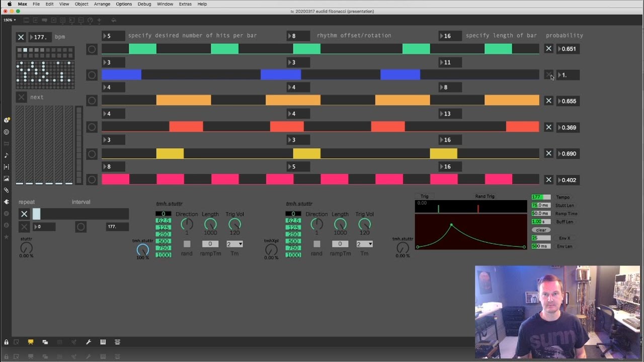Open the Object menu
This screenshot has width=644, height=362.
click(82, 4)
